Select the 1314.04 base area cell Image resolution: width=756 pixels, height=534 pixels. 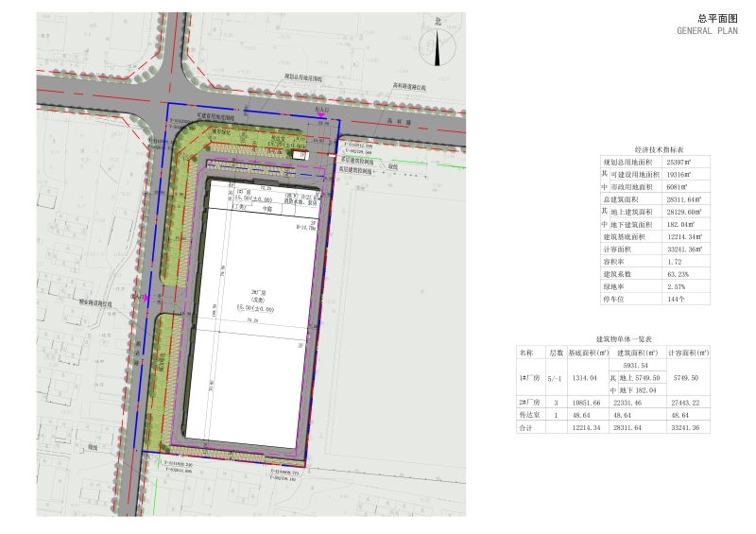click(584, 378)
